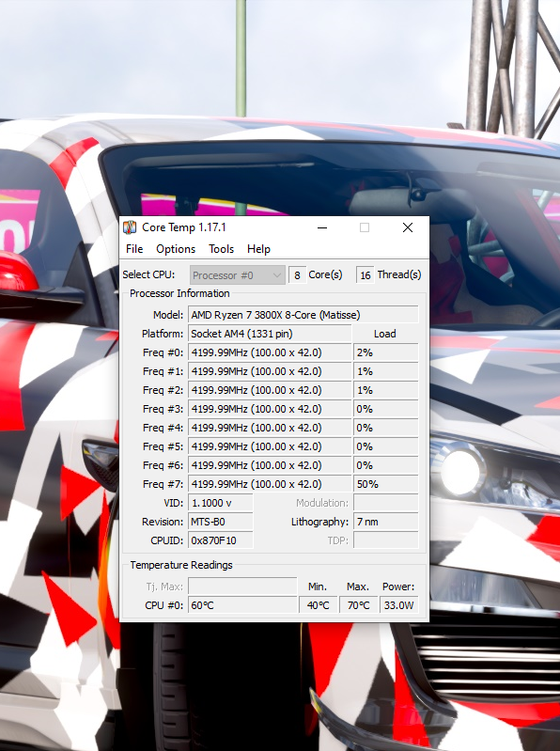
Task: Select the Model field AMD Ryzen 7 3800X
Action: click(x=303, y=315)
